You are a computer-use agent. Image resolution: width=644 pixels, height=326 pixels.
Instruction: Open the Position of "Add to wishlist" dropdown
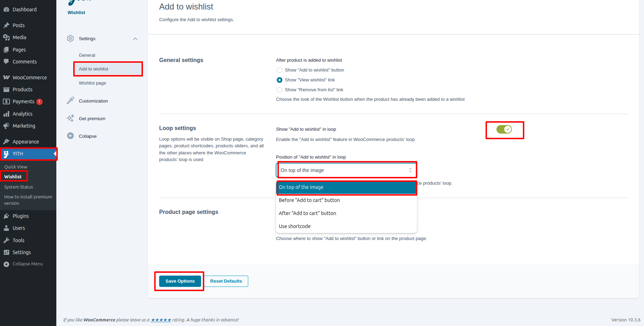click(346, 170)
